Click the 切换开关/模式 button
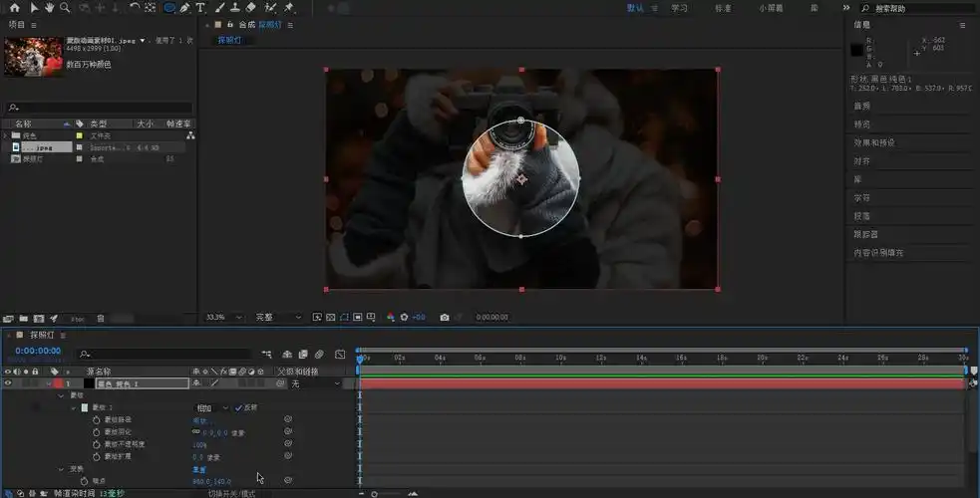The image size is (980, 498). click(231, 493)
